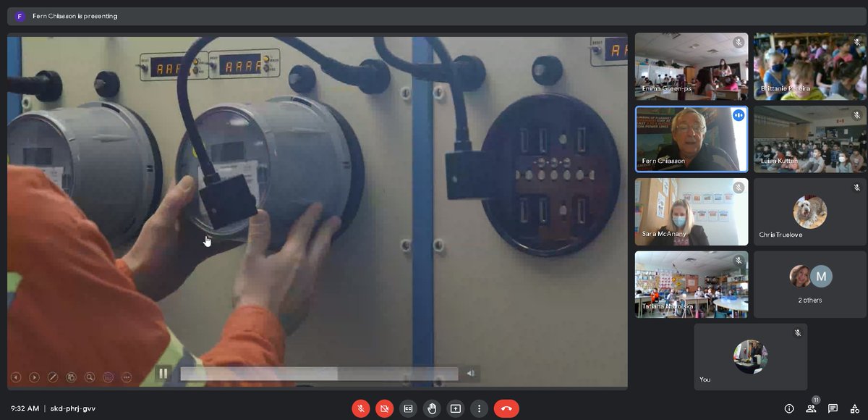Click muted mic icon on Luisa Kutten tile

tap(856, 115)
